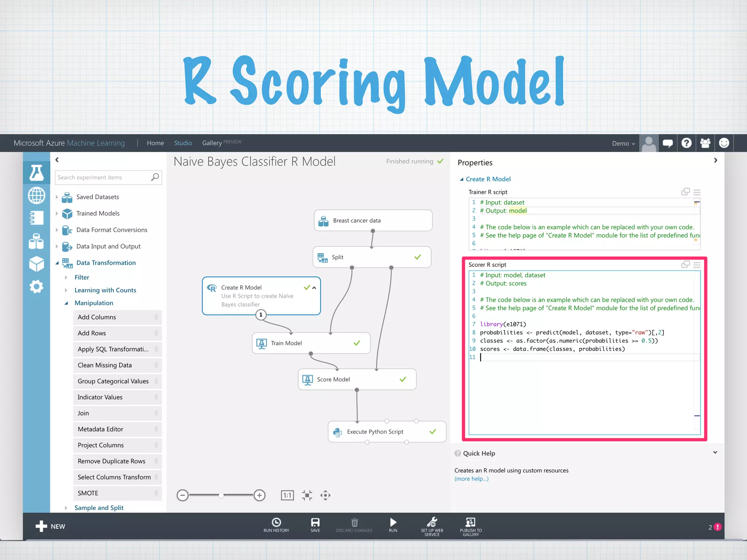The image size is (747, 560).
Task: Switch to the Gallery tab
Action: pyautogui.click(x=212, y=143)
